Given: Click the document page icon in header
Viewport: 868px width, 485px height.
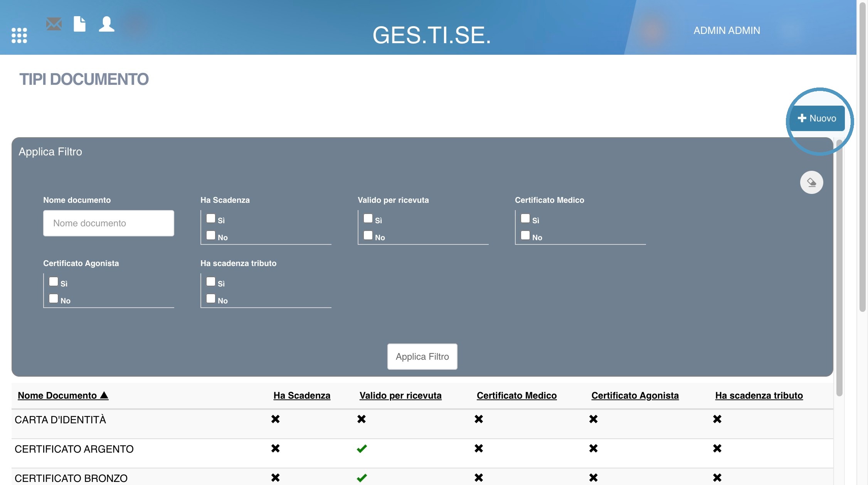Looking at the screenshot, I should [79, 24].
